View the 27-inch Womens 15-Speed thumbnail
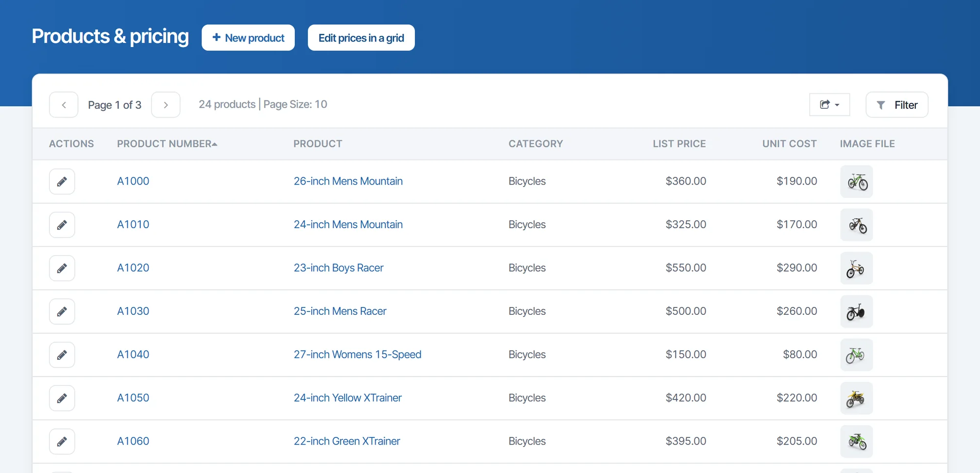This screenshot has width=980, height=473. point(857,355)
